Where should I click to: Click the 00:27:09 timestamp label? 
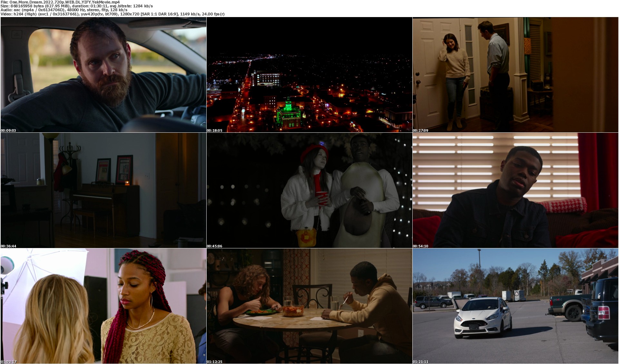pos(420,130)
